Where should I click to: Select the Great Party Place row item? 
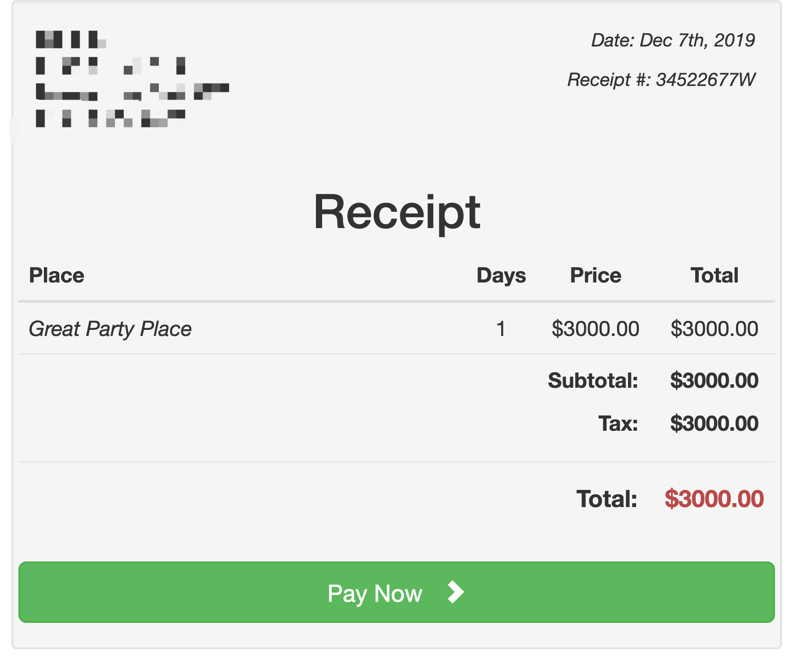(x=110, y=329)
